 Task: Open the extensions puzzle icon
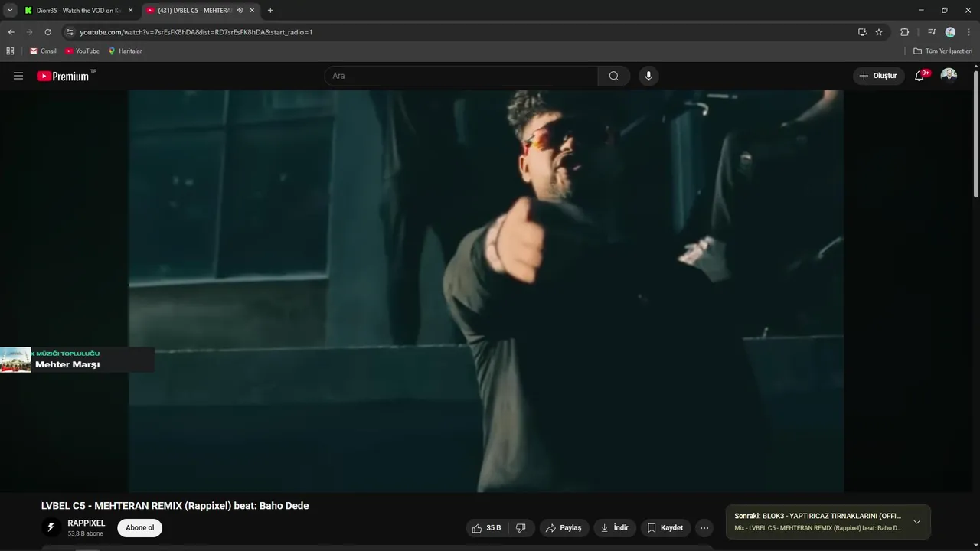pos(904,32)
